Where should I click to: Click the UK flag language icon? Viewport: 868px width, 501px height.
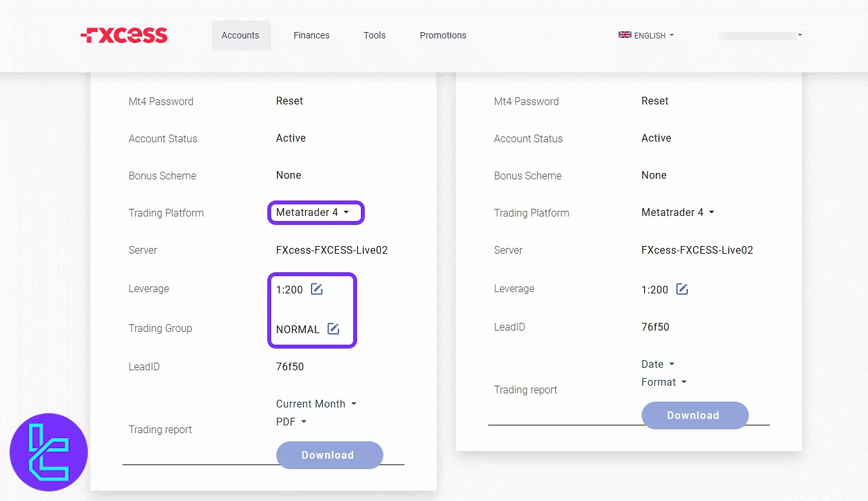(625, 35)
